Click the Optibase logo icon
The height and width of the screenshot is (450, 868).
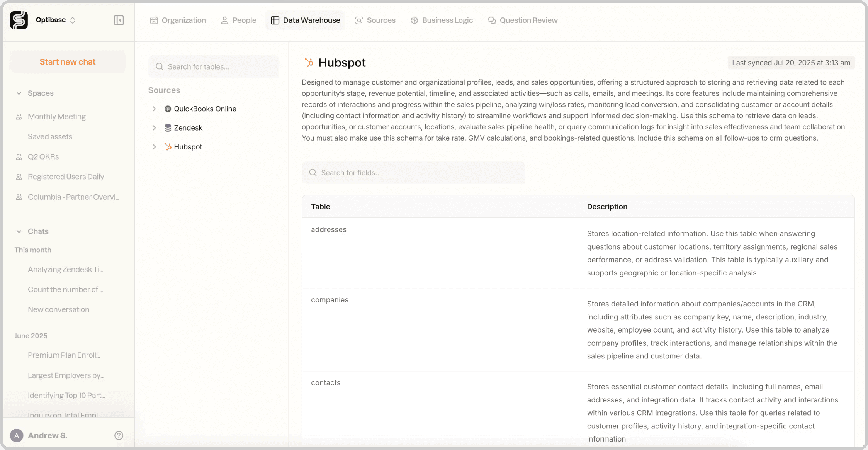point(19,20)
